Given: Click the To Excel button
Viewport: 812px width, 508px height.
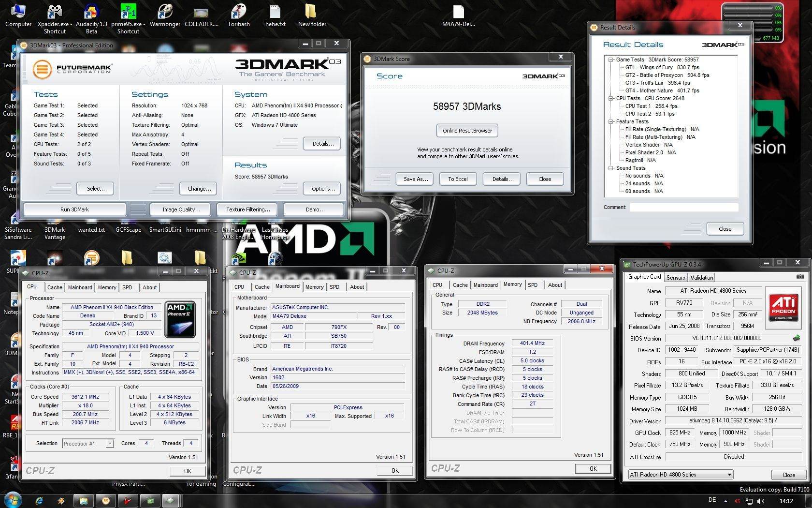Looking at the screenshot, I should tap(458, 179).
